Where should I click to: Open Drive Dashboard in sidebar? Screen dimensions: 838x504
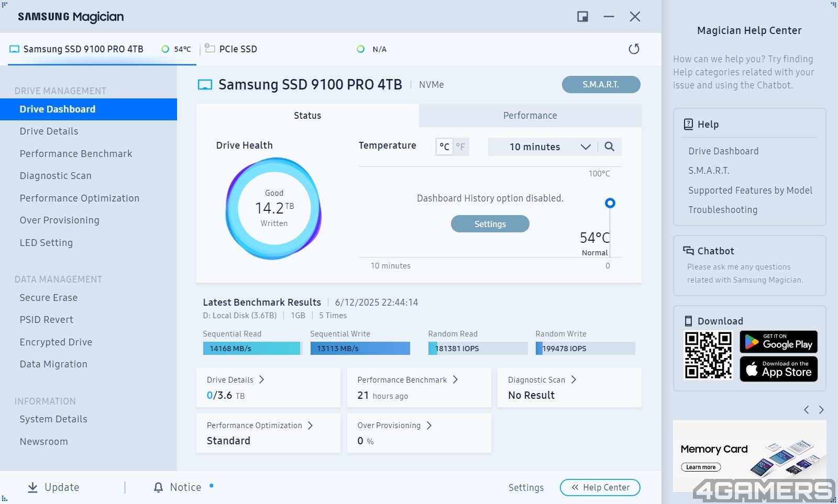[89, 109]
